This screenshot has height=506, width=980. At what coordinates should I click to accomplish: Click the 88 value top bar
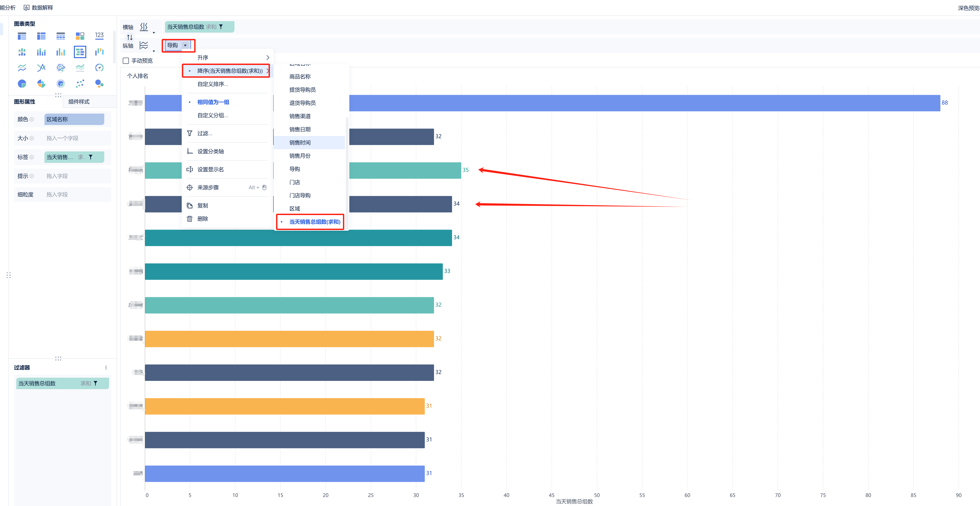tap(542, 103)
